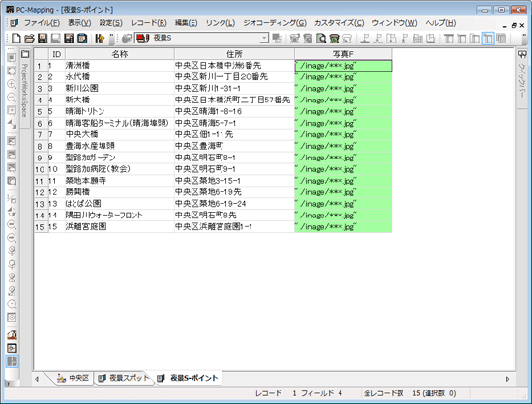Screen dimensions: 532x404
Task: Switch to the 夜景スポット tab
Action: tap(124, 378)
